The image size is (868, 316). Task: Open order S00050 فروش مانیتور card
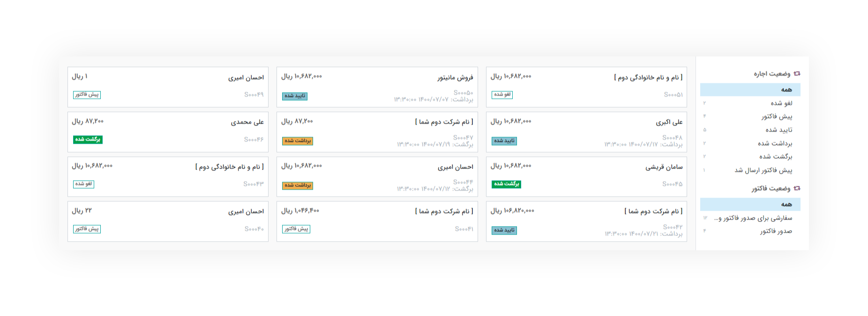coord(377,87)
